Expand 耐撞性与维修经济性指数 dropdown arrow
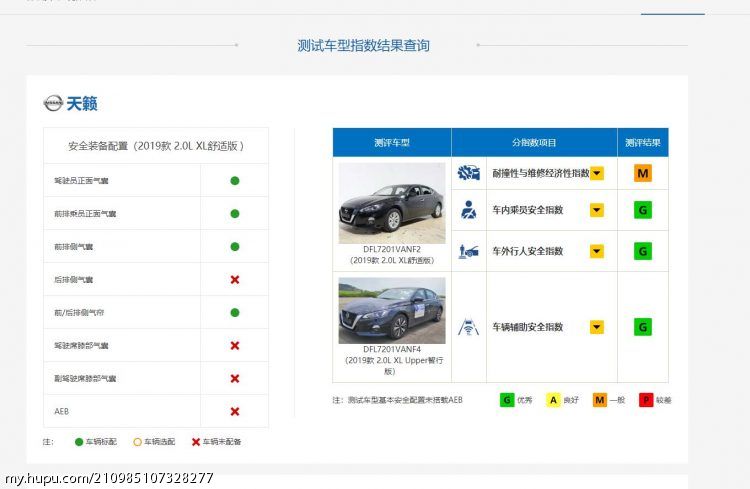This screenshot has width=750, height=489. click(x=596, y=173)
